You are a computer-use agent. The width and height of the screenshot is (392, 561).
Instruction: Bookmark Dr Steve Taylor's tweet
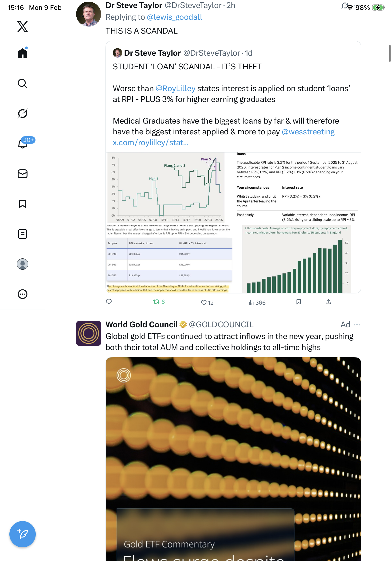(298, 302)
